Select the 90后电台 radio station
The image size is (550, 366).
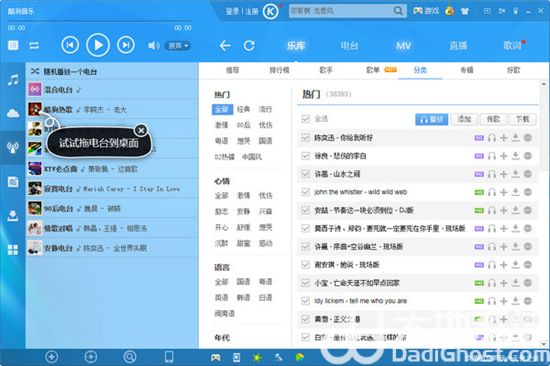click(x=112, y=208)
